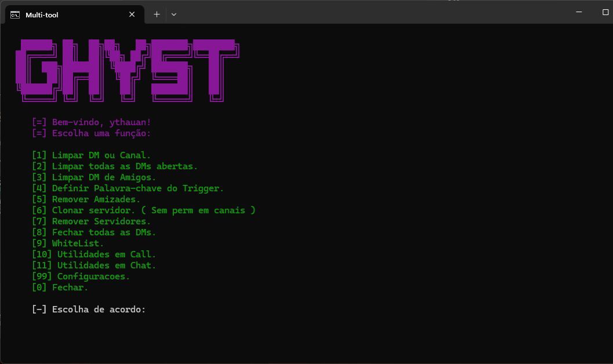Image resolution: width=613 pixels, height=364 pixels.
Task: Click '[8] Fechar todas as DMs.'
Action: 94,232
